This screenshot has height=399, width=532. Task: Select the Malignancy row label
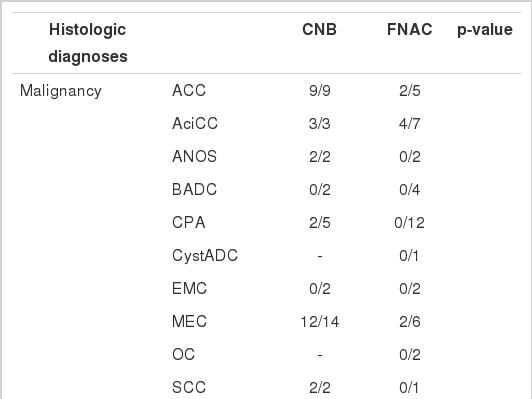[x=61, y=91]
